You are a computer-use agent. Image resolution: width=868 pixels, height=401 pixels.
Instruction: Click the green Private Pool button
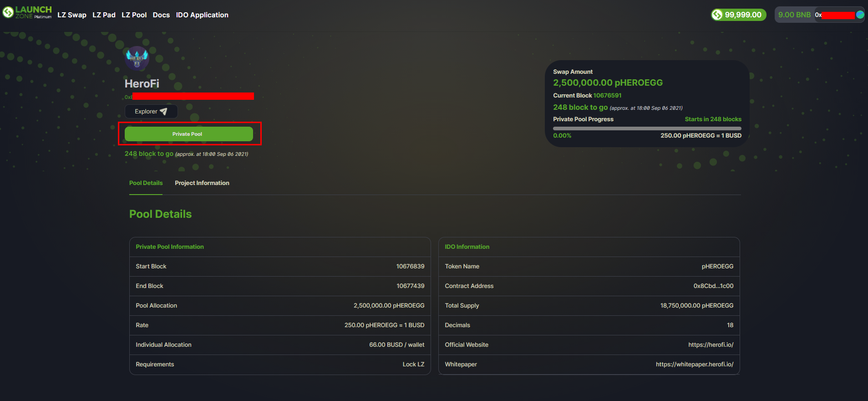(x=189, y=134)
